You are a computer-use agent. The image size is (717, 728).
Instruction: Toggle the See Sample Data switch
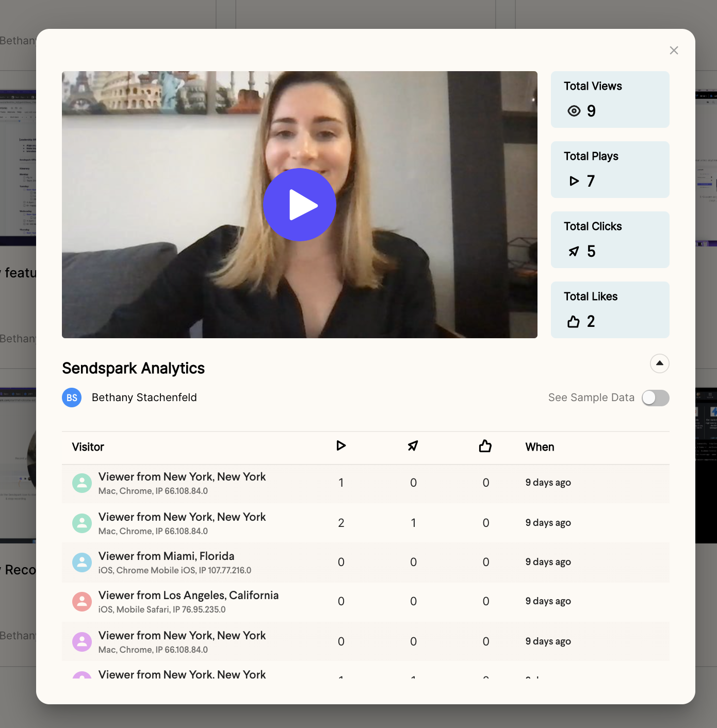pyautogui.click(x=656, y=398)
